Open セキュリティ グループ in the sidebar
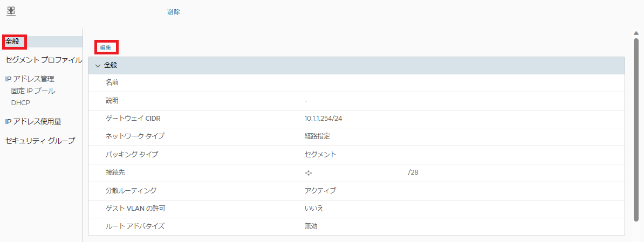The width and height of the screenshot is (644, 242). [x=40, y=141]
